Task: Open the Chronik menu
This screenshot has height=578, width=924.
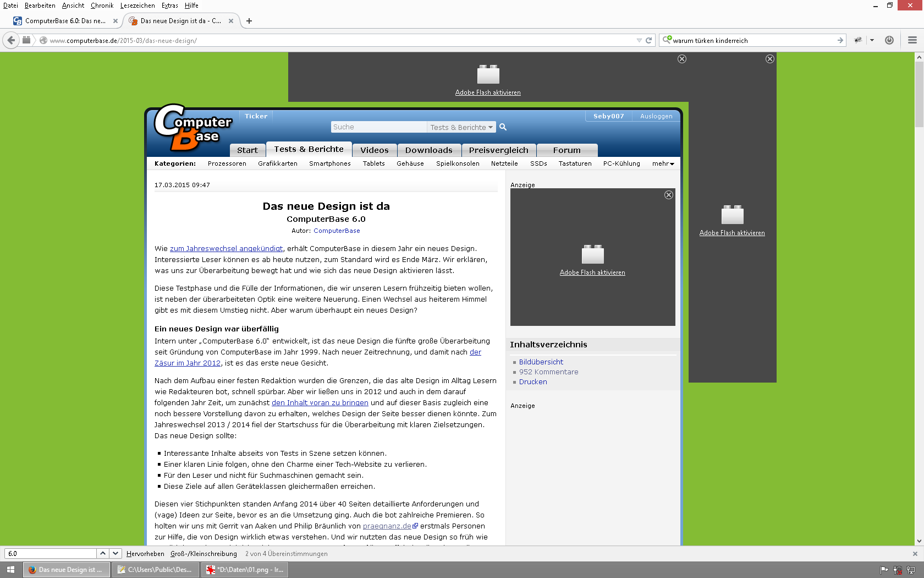Action: click(x=102, y=6)
